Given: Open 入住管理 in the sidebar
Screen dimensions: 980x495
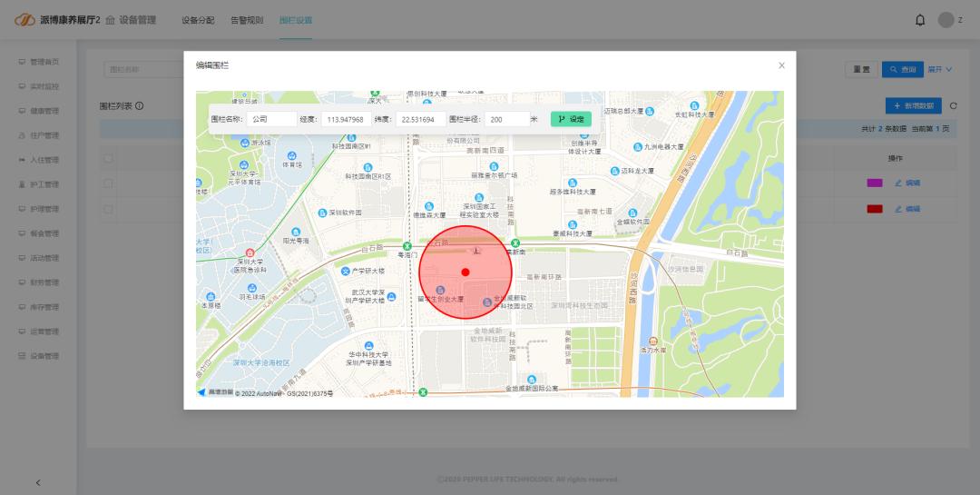Looking at the screenshot, I should point(39,160).
